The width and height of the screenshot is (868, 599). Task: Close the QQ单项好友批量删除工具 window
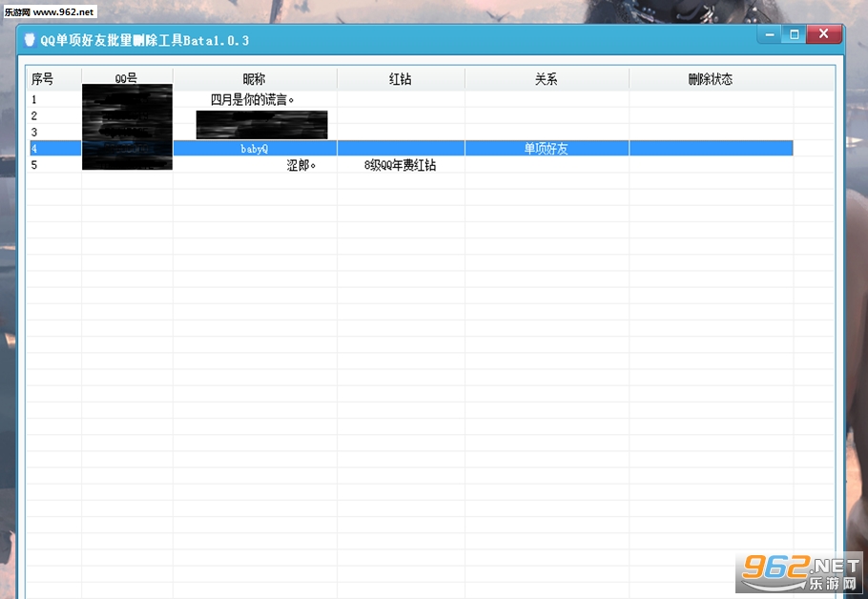point(824,34)
